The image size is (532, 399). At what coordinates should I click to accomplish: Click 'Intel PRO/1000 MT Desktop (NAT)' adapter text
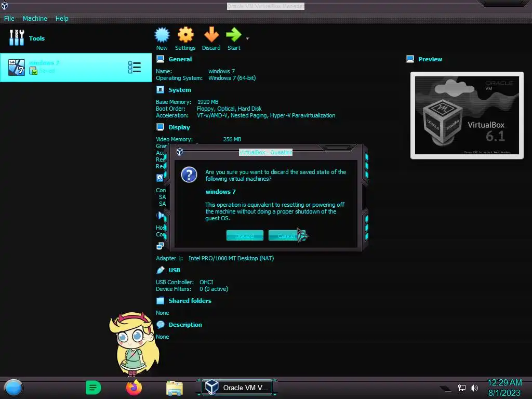231,258
